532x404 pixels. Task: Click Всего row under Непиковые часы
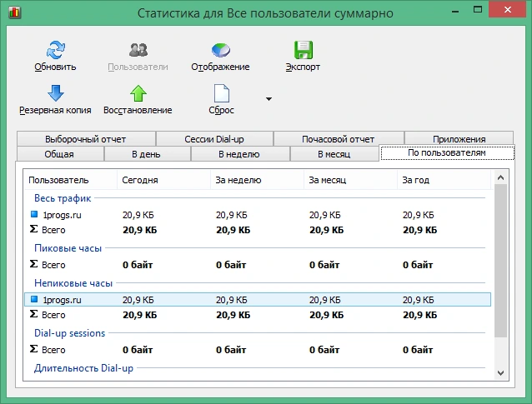[x=258, y=315]
